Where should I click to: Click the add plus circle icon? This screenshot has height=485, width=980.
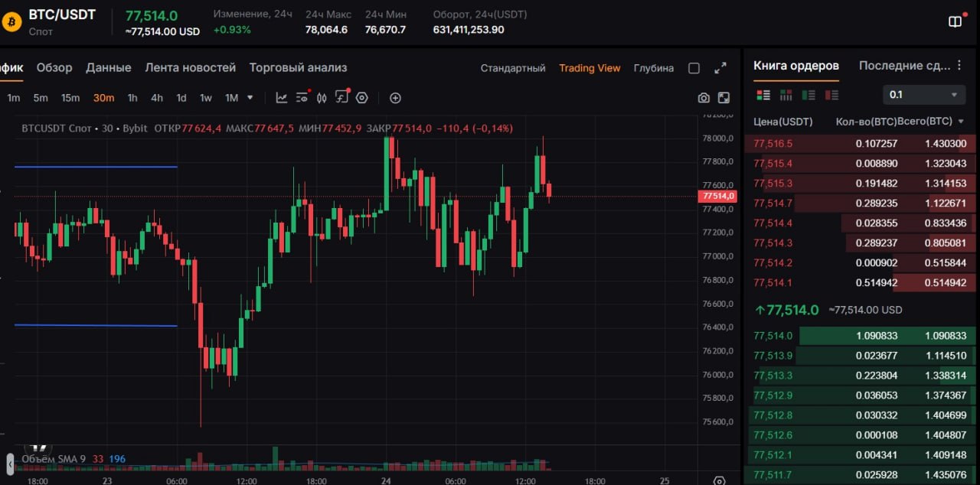(395, 98)
